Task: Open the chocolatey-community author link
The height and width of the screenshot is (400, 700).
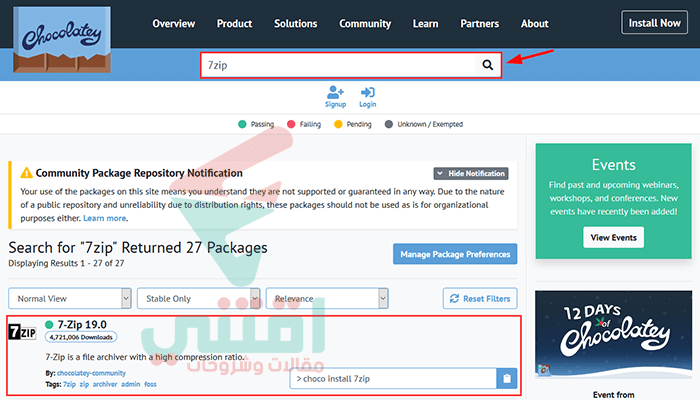Action: coord(91,373)
